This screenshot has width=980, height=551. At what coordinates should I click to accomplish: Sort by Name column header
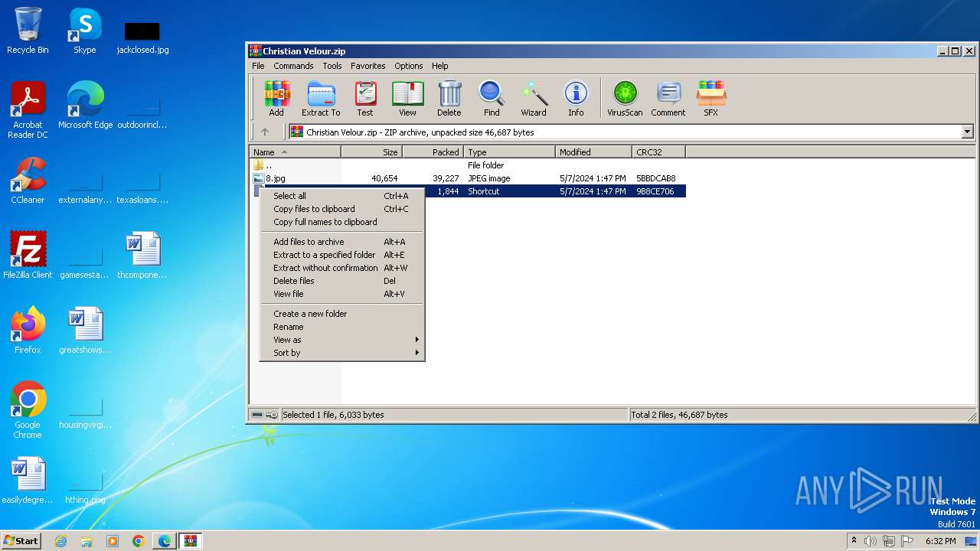(295, 152)
